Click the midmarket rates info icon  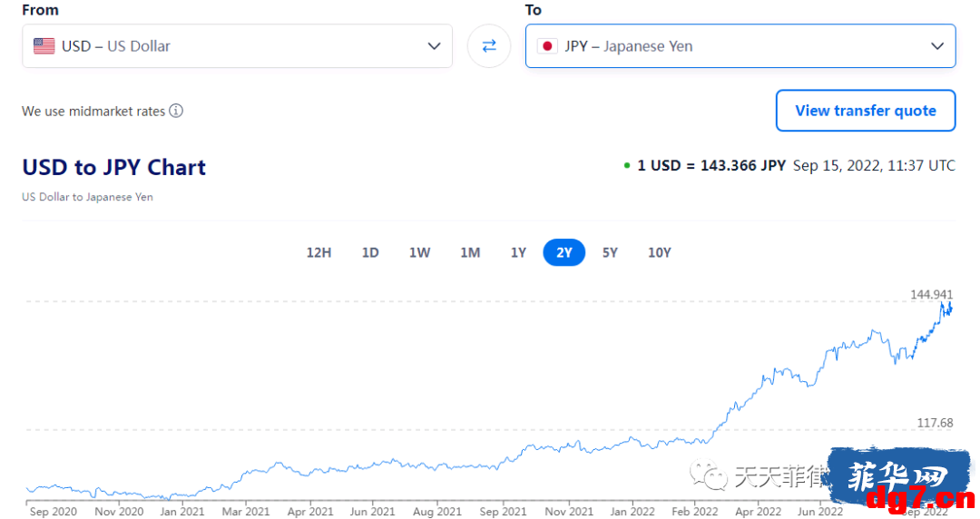[176, 111]
